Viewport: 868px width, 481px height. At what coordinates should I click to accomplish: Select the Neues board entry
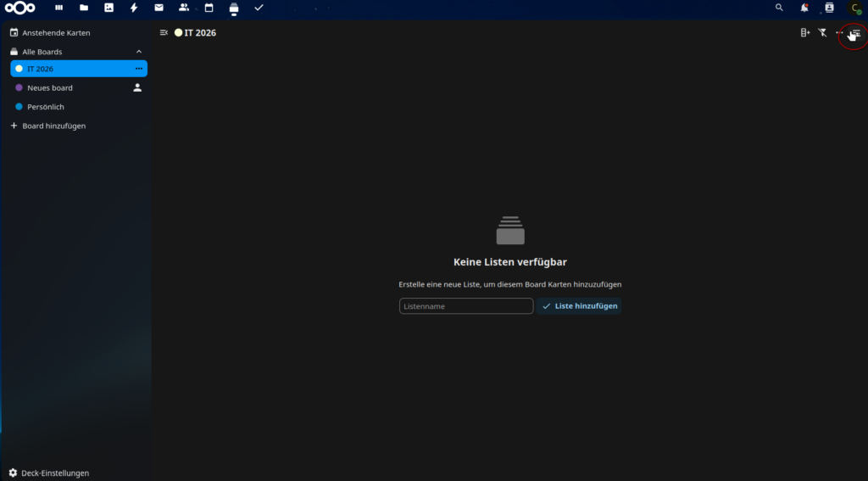point(50,88)
